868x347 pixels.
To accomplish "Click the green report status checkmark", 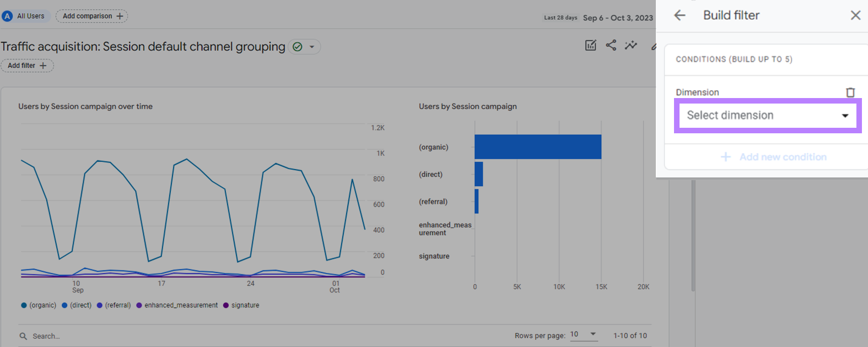I will [x=298, y=47].
